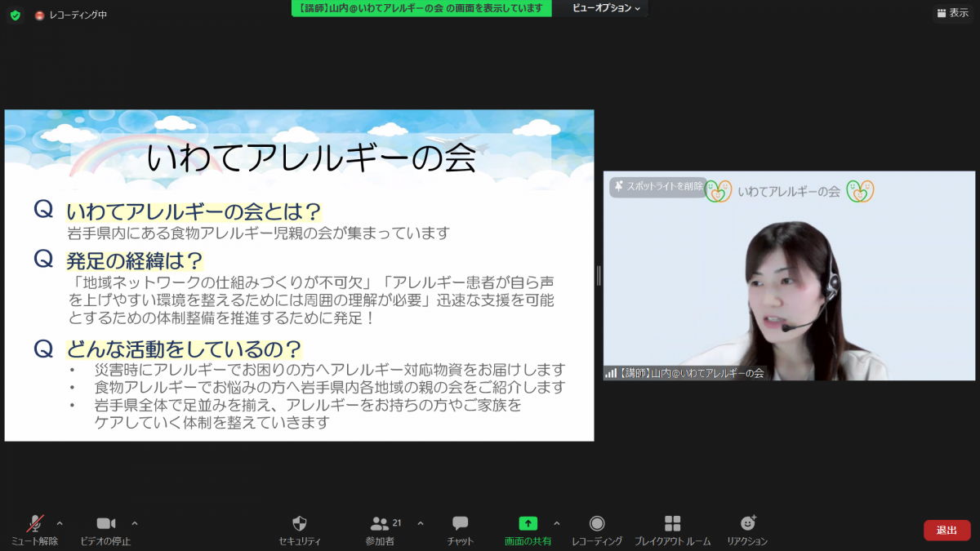
Task: Click the left heart logo in video banner
Action: point(718,191)
